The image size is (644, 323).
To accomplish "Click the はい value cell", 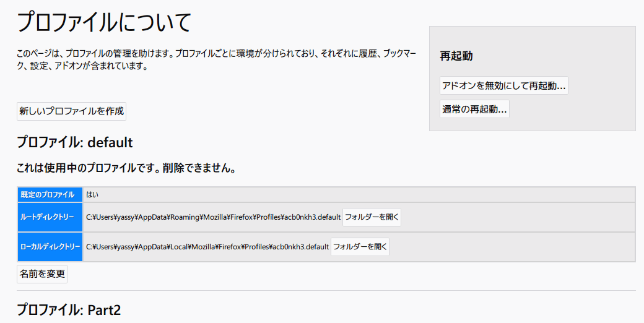I will point(359,194).
